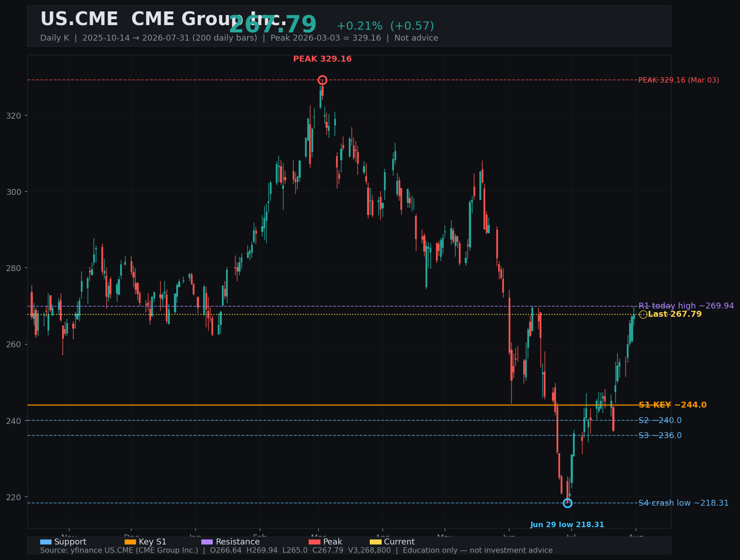
Task: Click the 280 y-axis tick label
Action: click(x=14, y=268)
